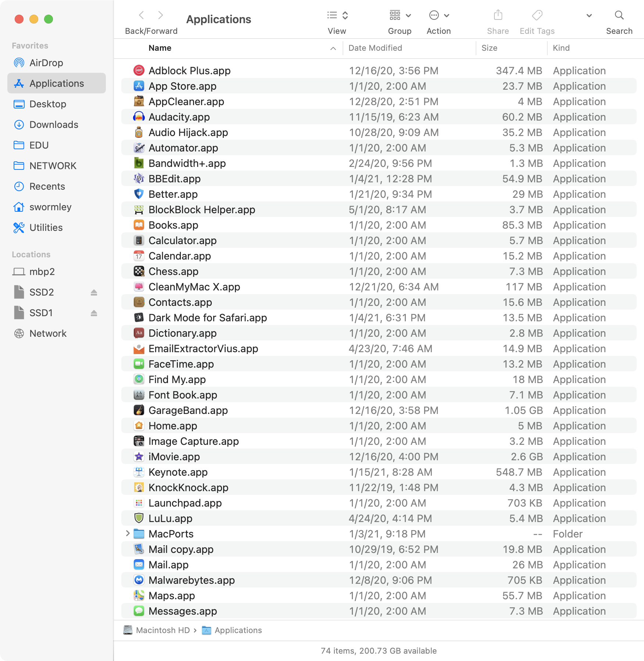The height and width of the screenshot is (661, 644).
Task: Click the Share toolbar button
Action: (x=498, y=15)
